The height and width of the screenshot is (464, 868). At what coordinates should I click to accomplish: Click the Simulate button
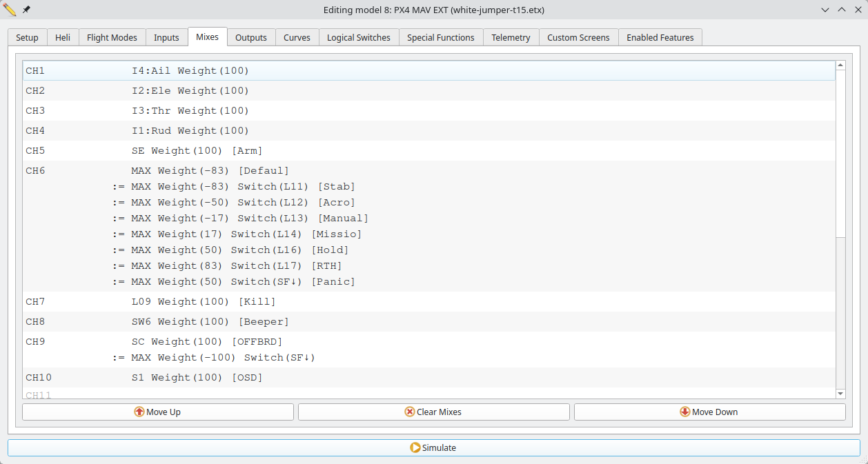433,447
